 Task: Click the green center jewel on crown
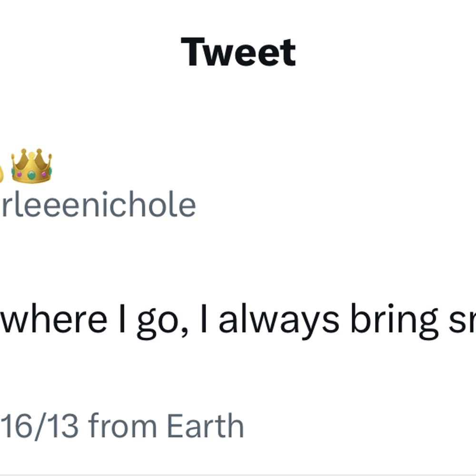(31, 175)
